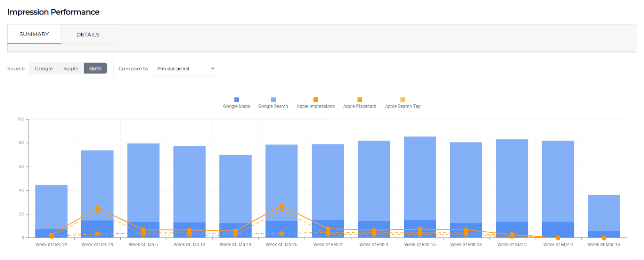This screenshot has width=644, height=260.
Task: Click Apple data point at Week of Mar 9
Action: click(x=558, y=238)
